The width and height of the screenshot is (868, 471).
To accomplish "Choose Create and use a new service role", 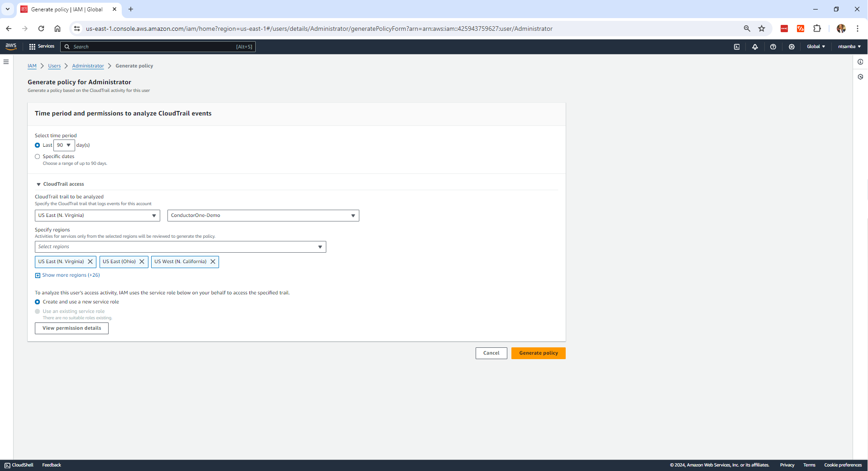I will click(38, 302).
